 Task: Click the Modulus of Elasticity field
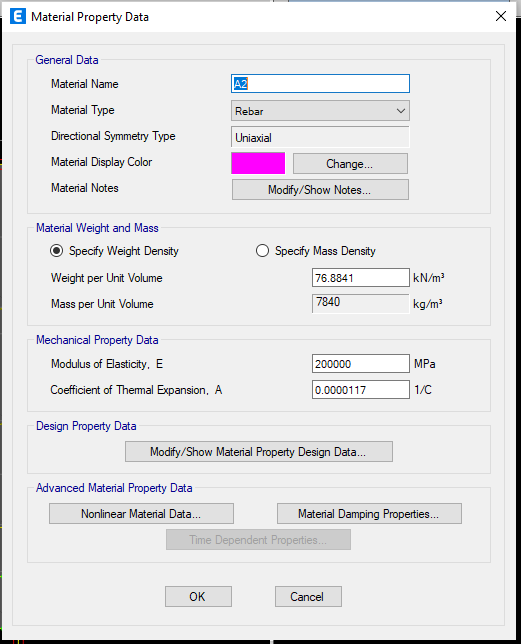(x=360, y=363)
